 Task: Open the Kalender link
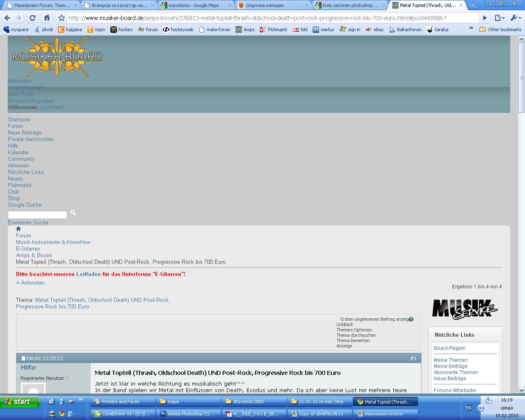point(18,153)
